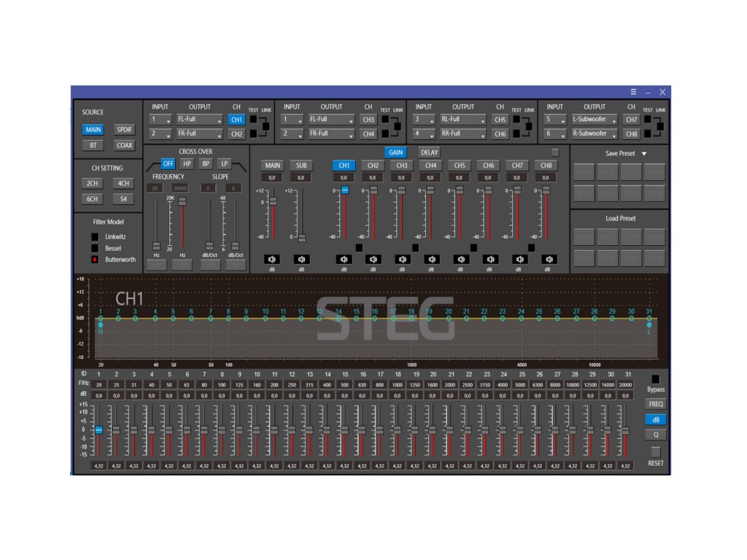Click the EQ band 18 1000 Hz frequency field
The image size is (747, 560).
[x=398, y=385]
